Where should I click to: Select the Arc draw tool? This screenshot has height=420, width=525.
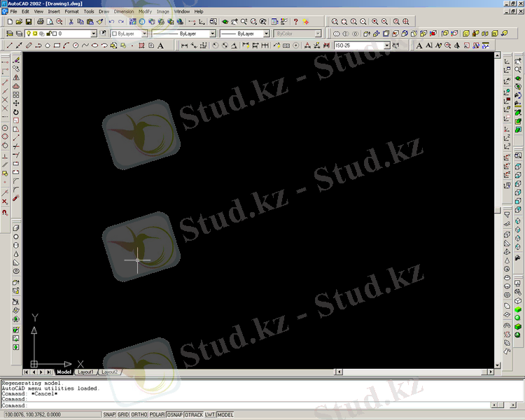tap(66, 45)
